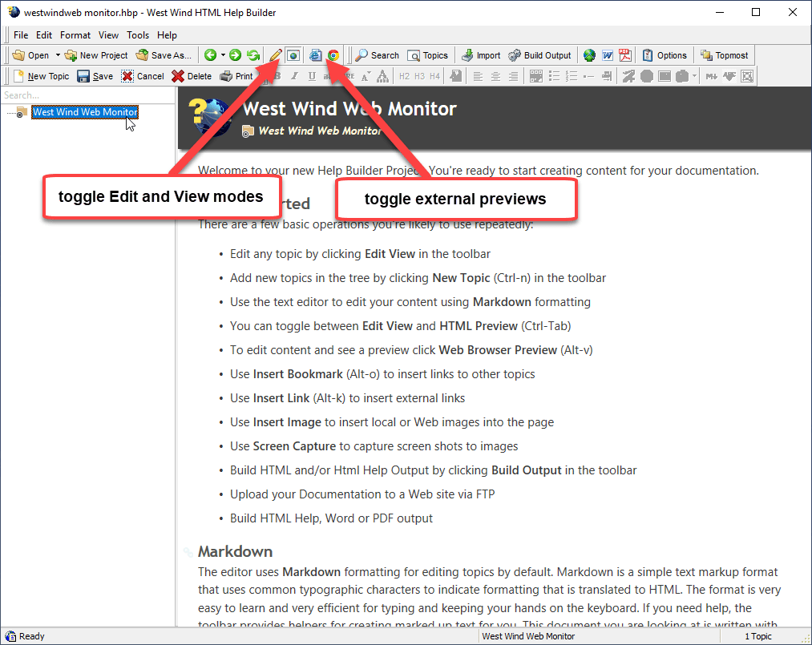Toggle Edit mode with the pencil icon

[x=276, y=55]
